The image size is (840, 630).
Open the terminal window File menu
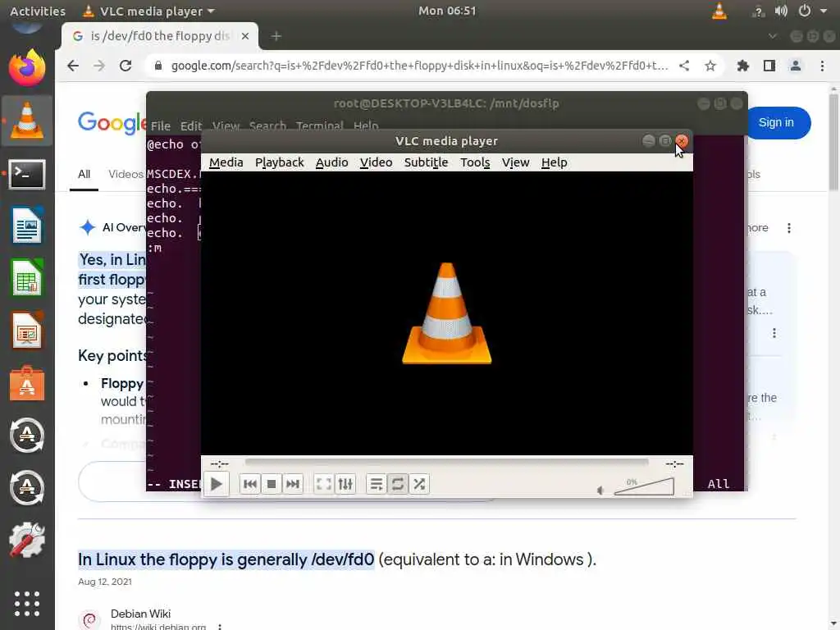click(x=161, y=126)
